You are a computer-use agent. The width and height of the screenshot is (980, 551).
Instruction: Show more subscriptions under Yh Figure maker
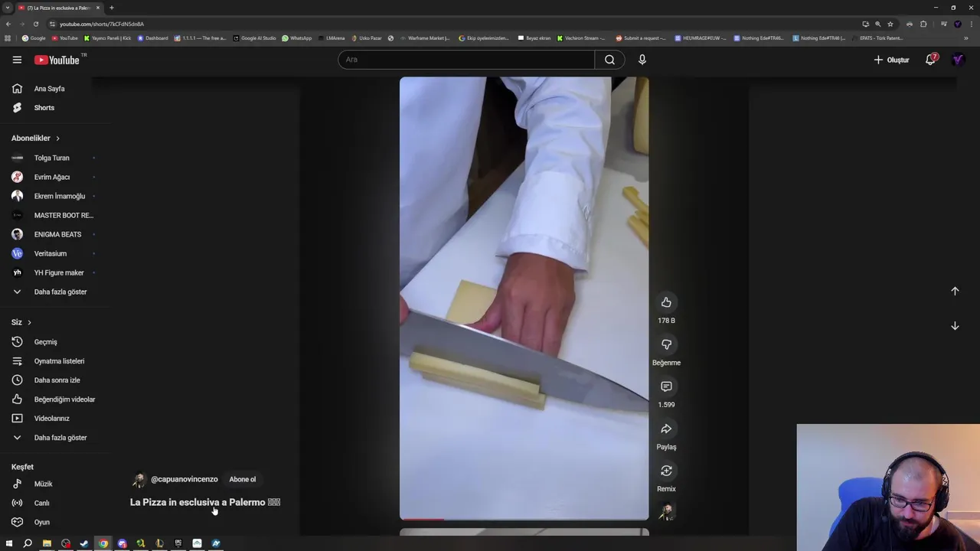click(x=60, y=292)
